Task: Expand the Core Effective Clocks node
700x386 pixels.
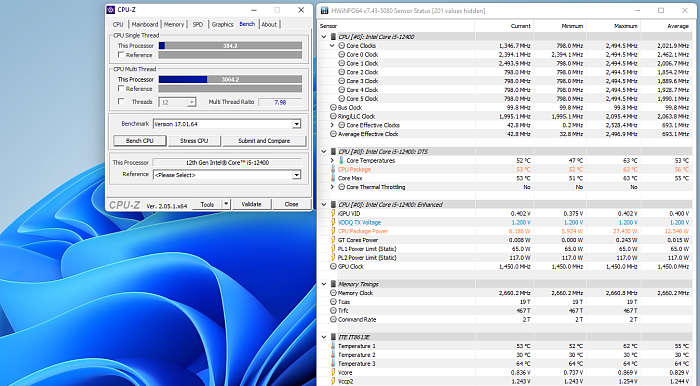Action: click(333, 125)
